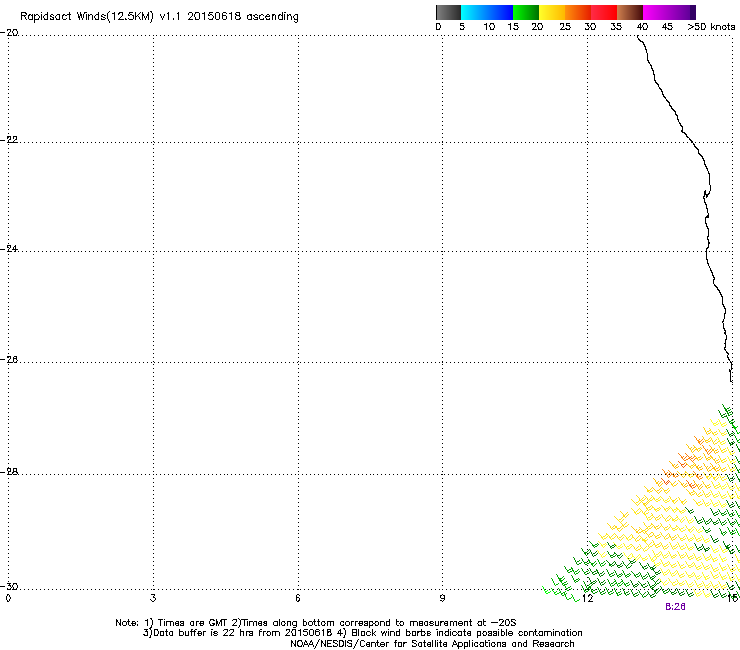
Task: Click the latitude label '-30'
Action: tap(9, 586)
